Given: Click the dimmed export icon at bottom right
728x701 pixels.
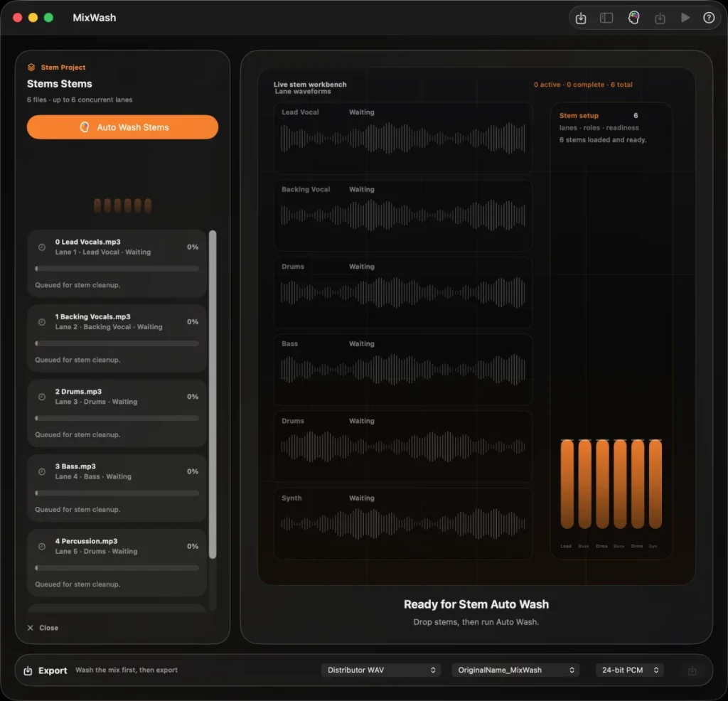Looking at the screenshot, I should pos(692,671).
